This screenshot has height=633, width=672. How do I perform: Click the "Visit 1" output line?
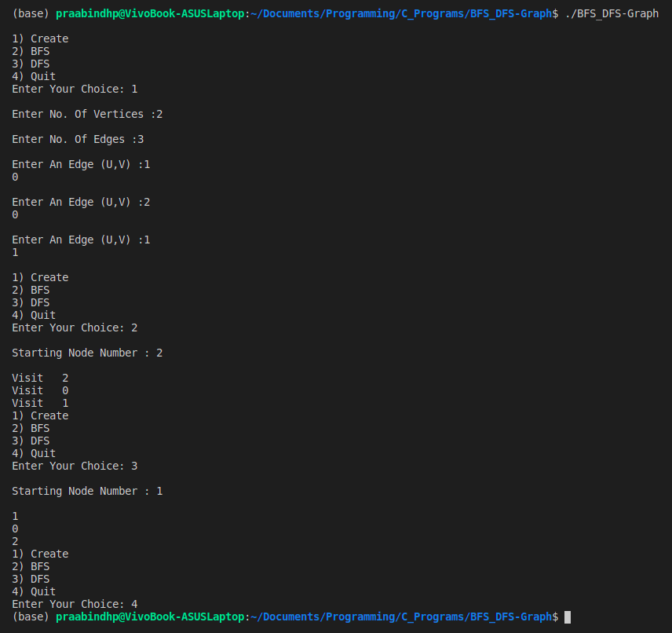pos(40,403)
